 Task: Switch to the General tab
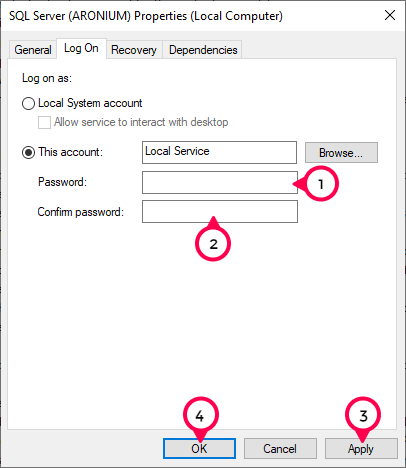(33, 50)
